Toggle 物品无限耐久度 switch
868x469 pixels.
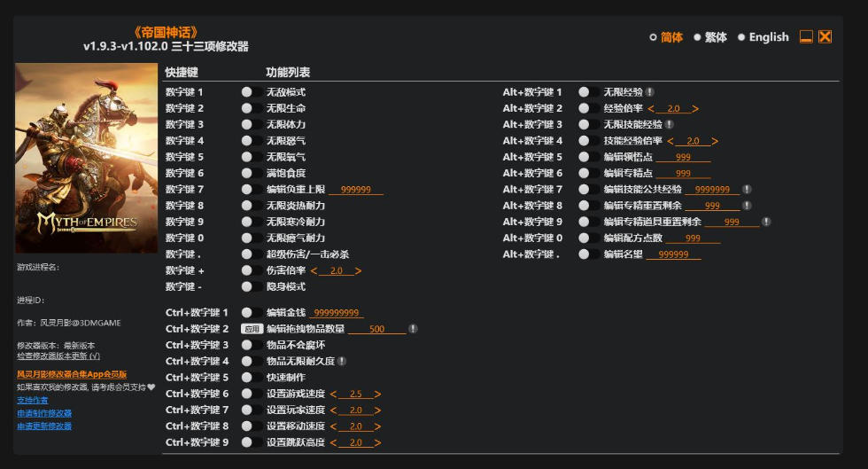252,361
